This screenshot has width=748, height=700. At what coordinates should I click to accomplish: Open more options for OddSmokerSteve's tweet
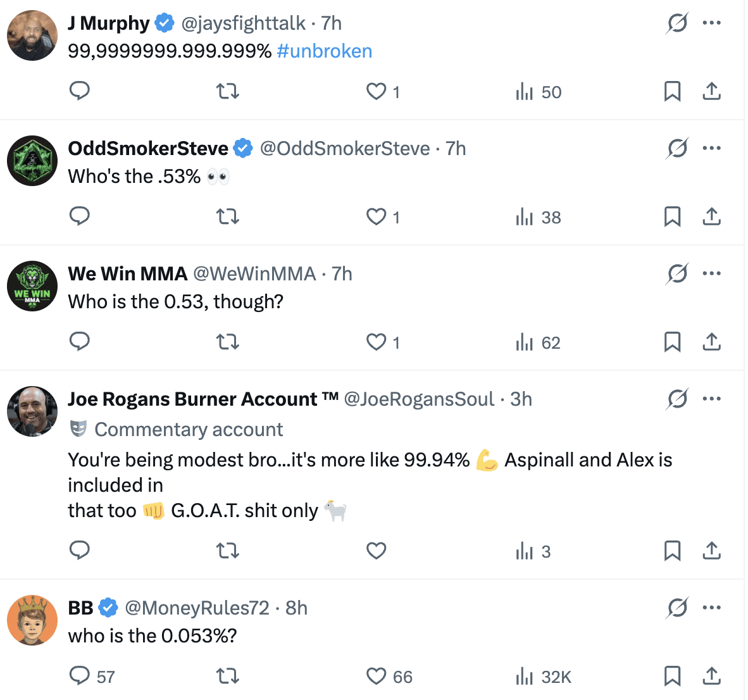click(x=712, y=149)
